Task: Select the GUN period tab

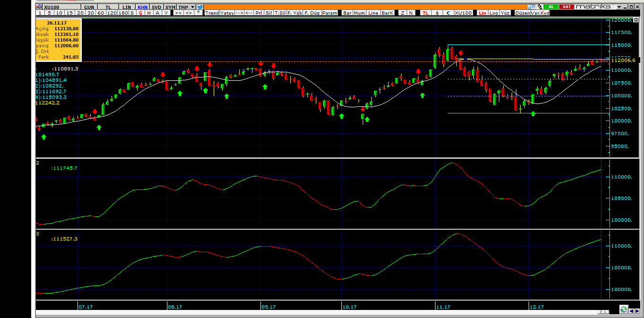Action: point(88,7)
